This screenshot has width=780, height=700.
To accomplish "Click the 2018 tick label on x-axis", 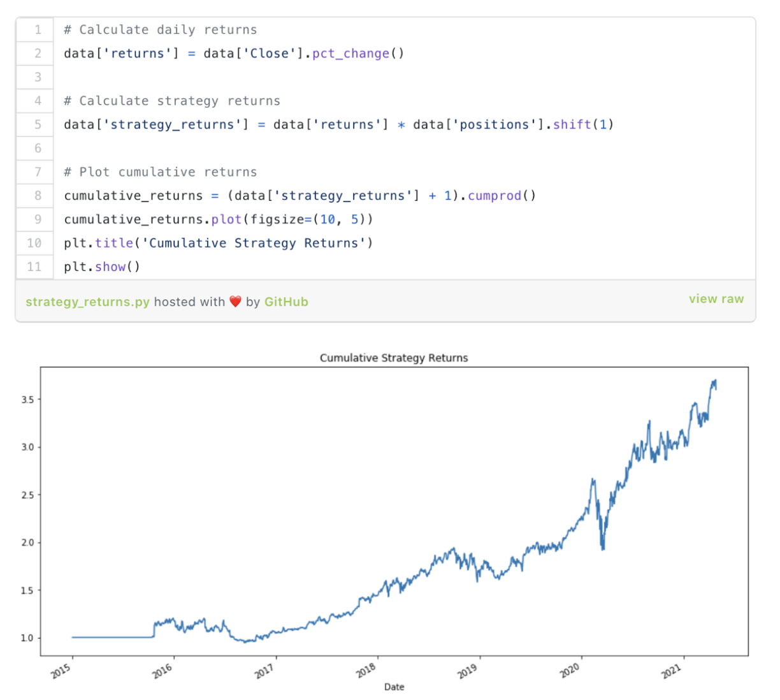I will (366, 671).
